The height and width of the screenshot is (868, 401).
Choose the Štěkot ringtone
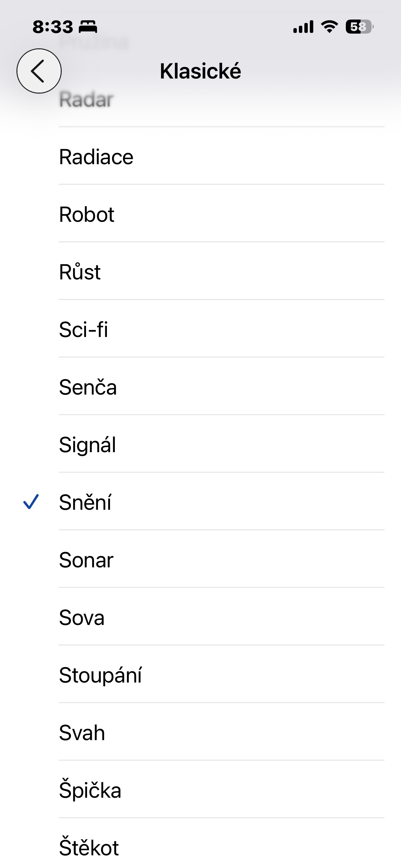click(89, 848)
